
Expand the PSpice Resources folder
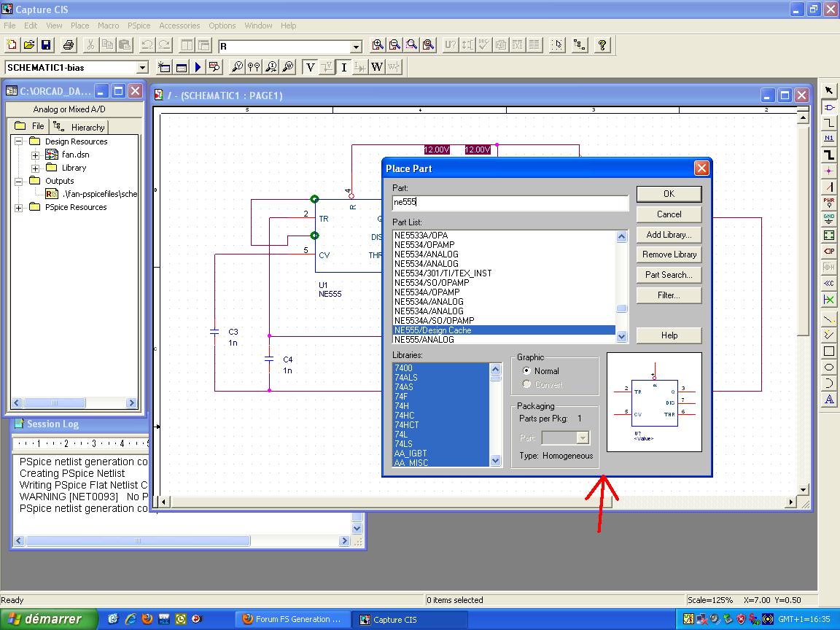coord(19,207)
